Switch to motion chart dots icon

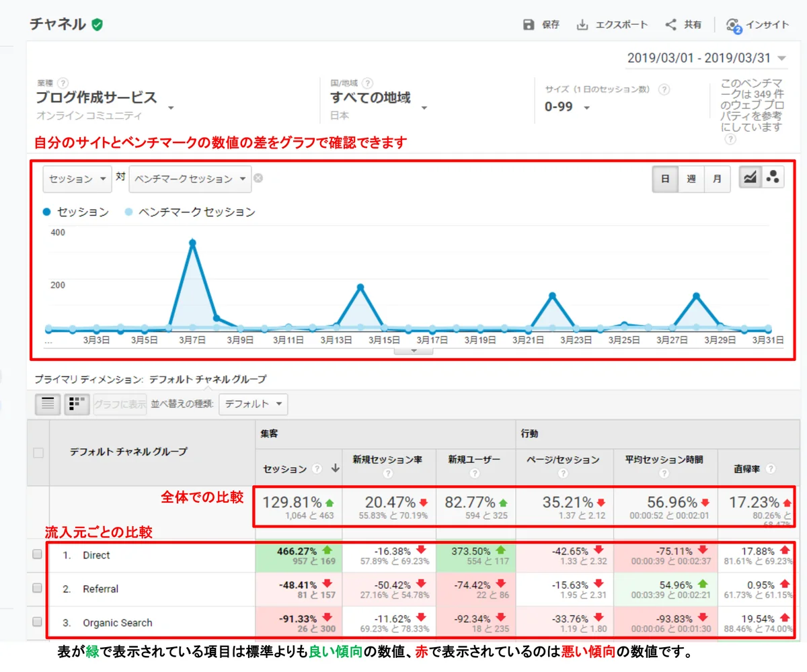pyautogui.click(x=773, y=178)
